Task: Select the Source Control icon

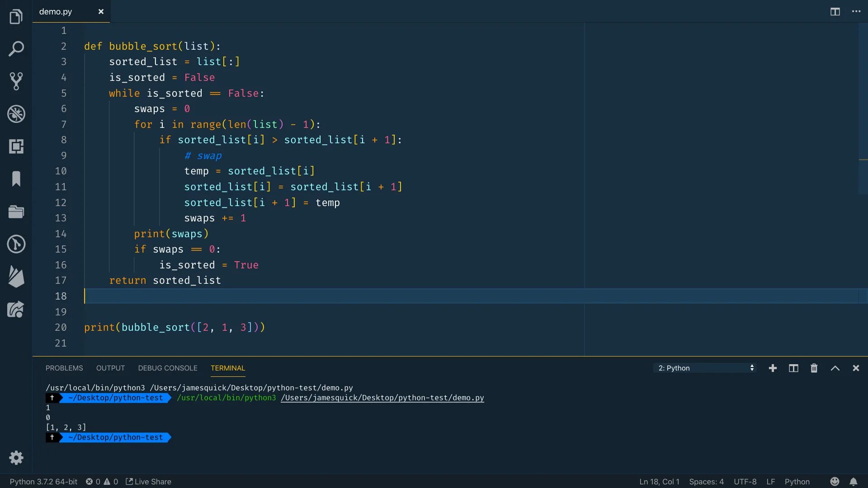Action: (16, 80)
